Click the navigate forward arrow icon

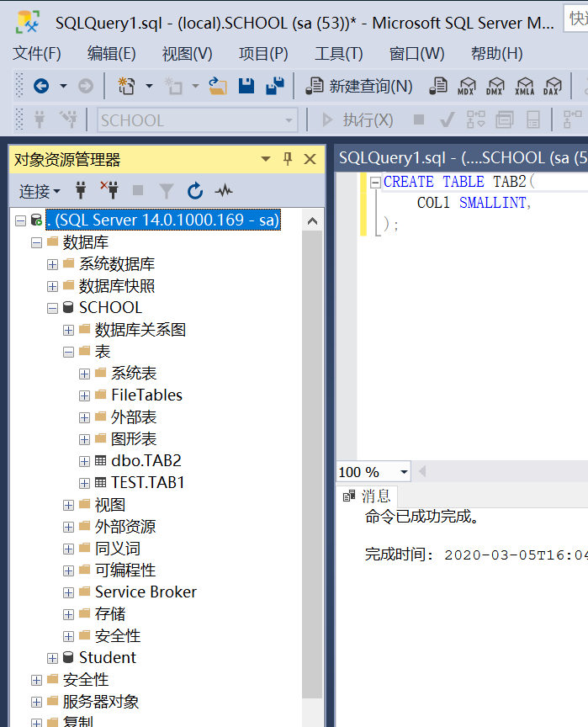click(86, 86)
